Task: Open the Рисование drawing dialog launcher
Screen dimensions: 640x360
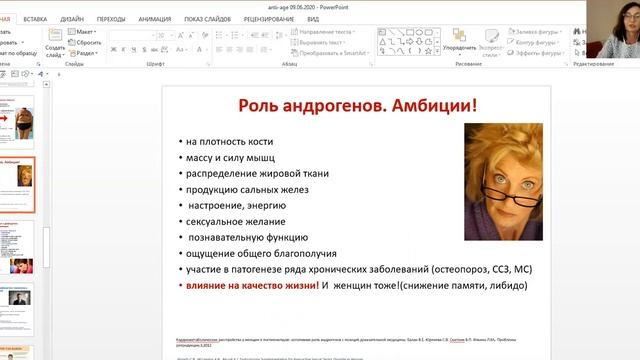Action: pos(566,64)
